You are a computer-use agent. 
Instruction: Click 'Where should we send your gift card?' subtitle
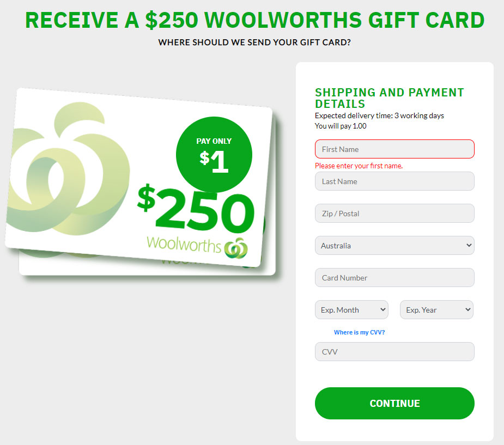tap(254, 42)
